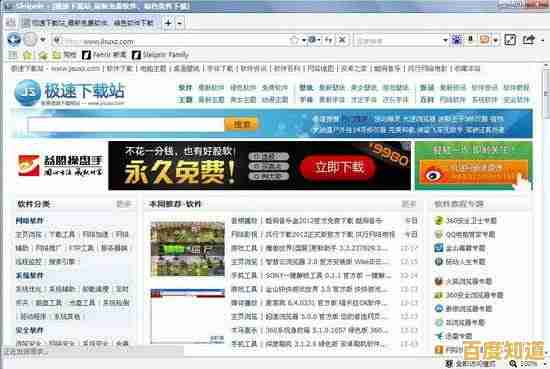The image size is (550, 369).
Task: Click the security icon in the status bar
Action: [x=449, y=364]
